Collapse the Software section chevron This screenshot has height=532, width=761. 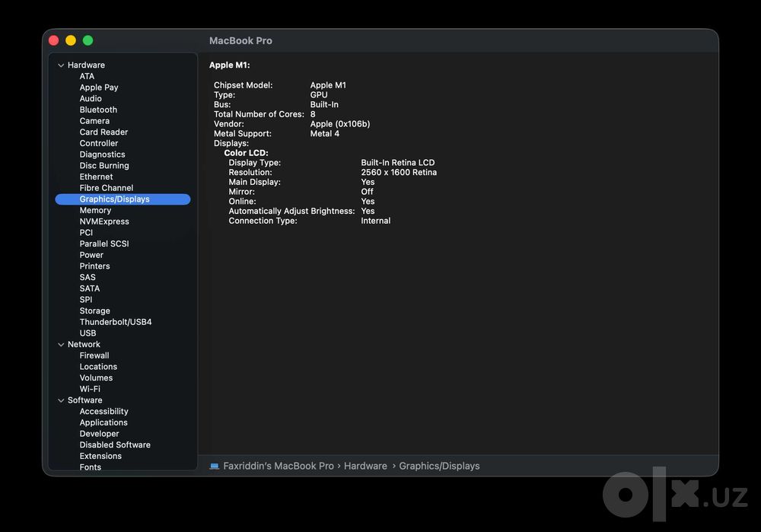61,400
